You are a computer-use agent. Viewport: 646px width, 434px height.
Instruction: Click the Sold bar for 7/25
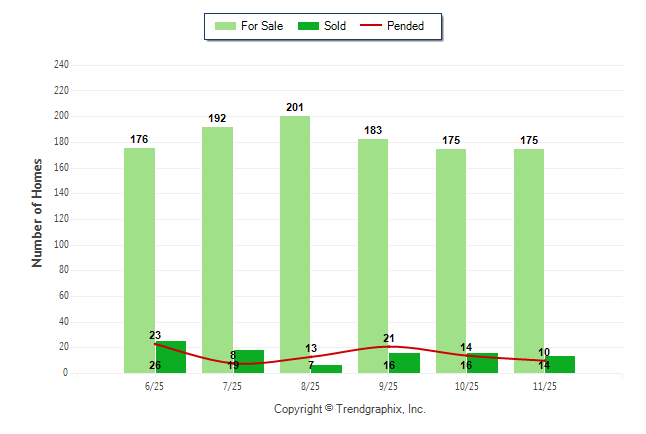point(249,362)
